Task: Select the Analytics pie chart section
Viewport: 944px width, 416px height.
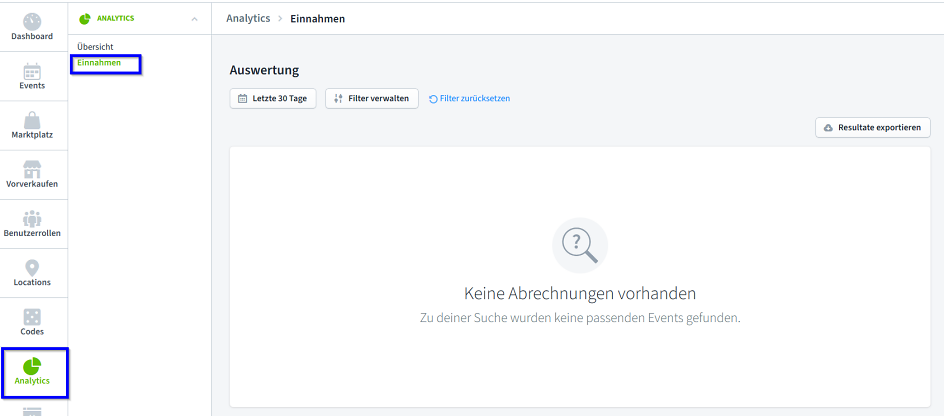Action: pos(34,372)
